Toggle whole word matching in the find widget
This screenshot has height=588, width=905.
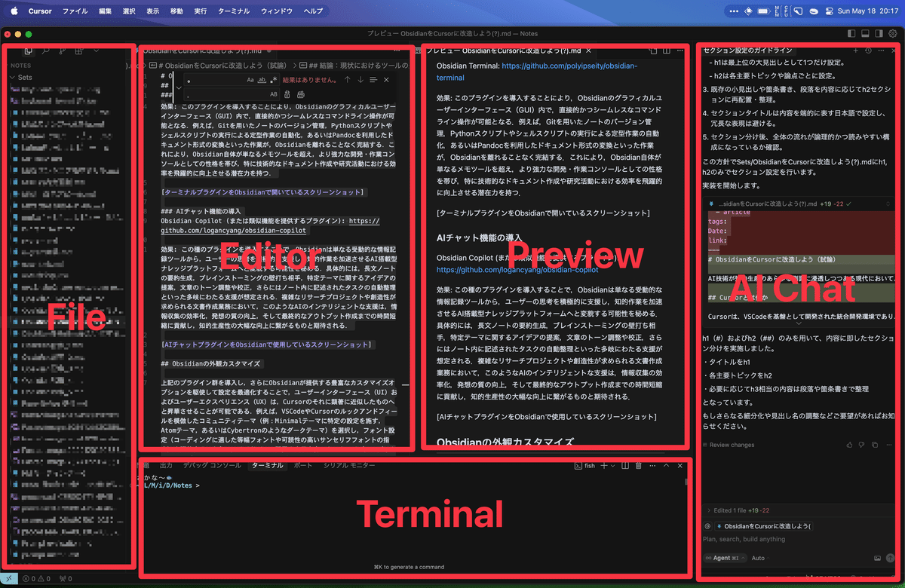(262, 80)
